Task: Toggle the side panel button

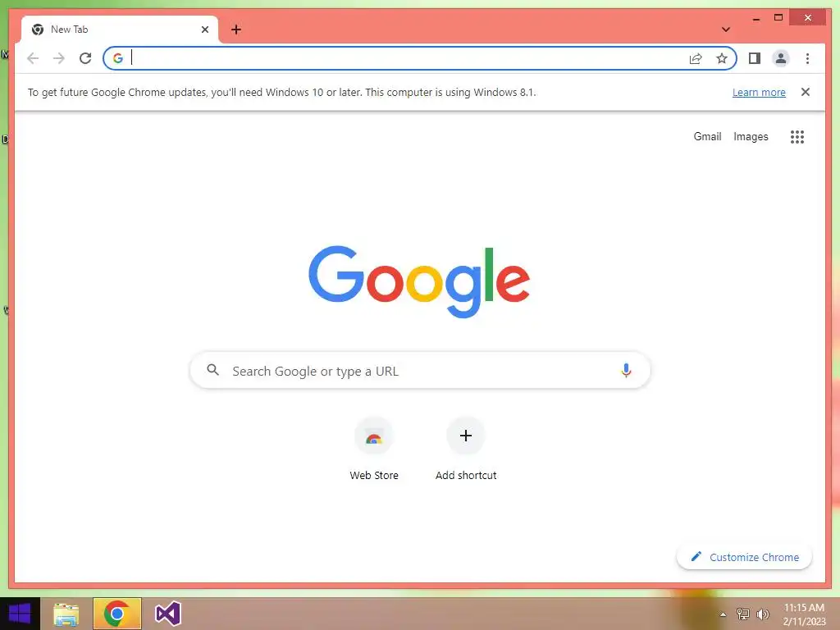Action: point(755,58)
